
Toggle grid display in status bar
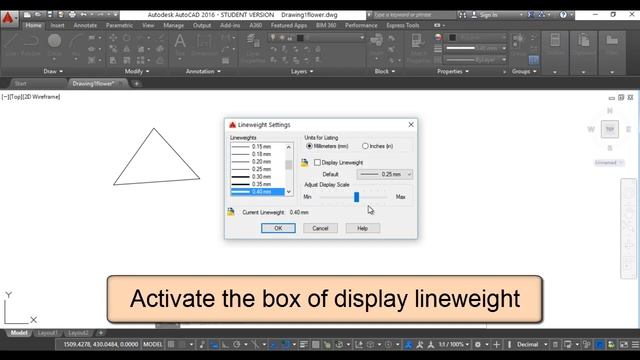point(171,344)
